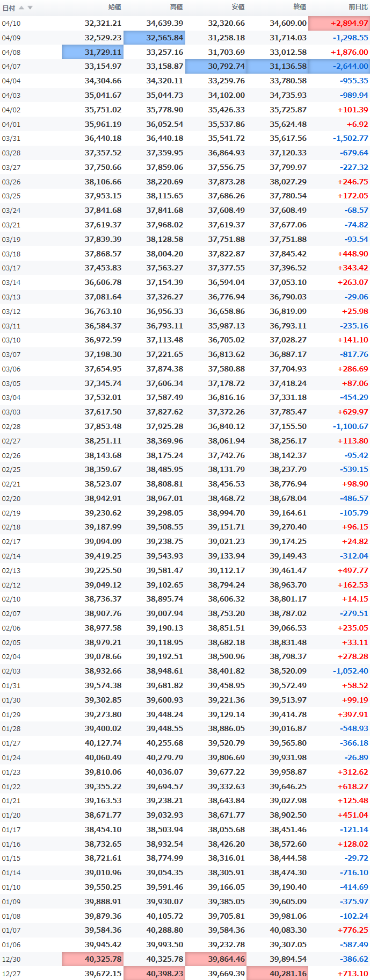Click the 始値 column header
370x980 pixels.
pyautogui.click(x=114, y=7)
